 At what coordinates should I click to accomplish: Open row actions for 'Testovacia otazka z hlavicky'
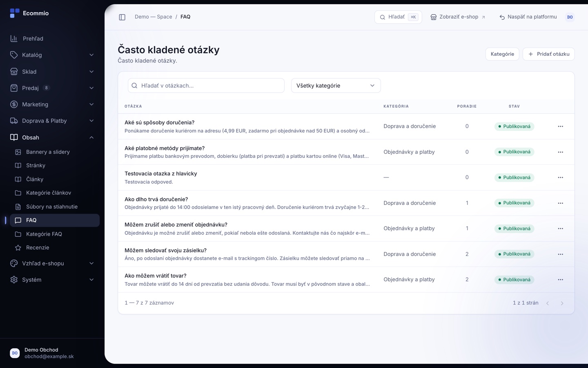tap(560, 177)
